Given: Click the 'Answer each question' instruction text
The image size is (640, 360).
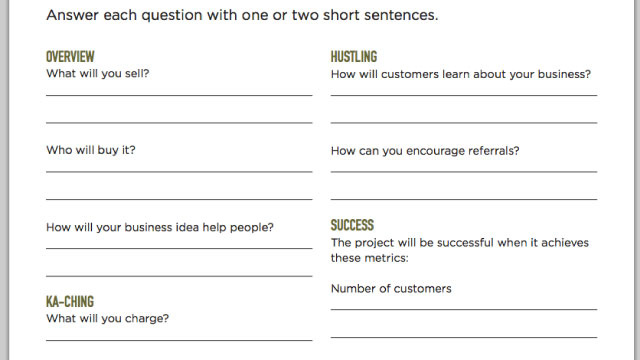Looking at the screenshot, I should 242,16.
